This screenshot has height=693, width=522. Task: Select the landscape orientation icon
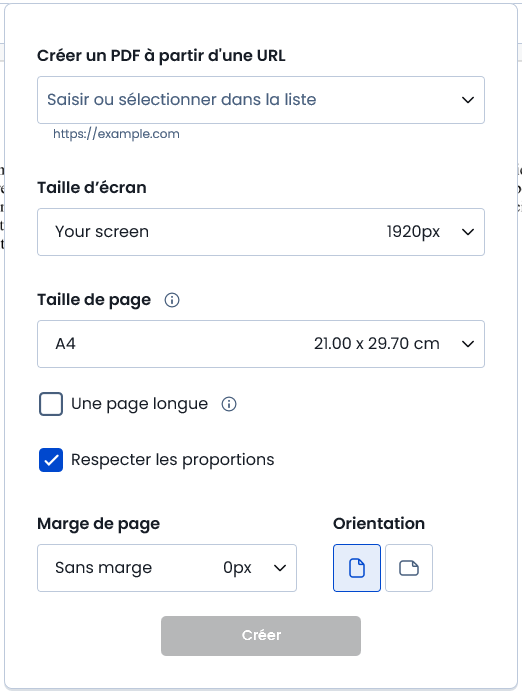(x=409, y=568)
